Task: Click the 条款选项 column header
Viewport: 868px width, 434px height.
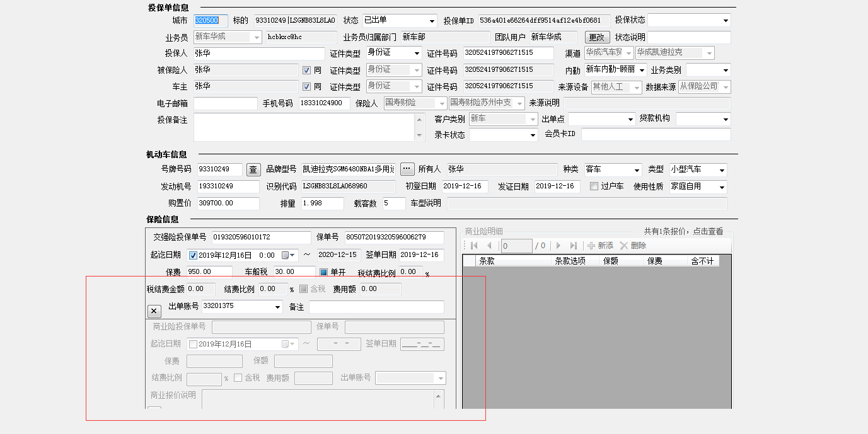Action: pyautogui.click(x=576, y=261)
